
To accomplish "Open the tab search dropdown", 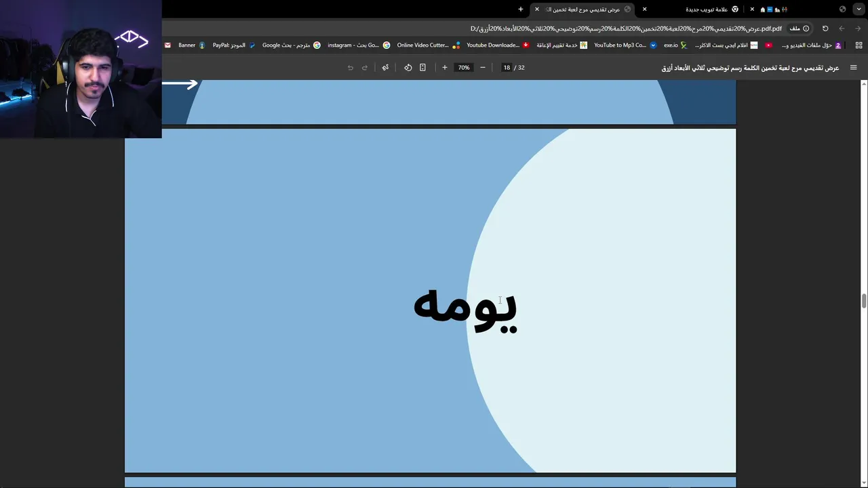I will pyautogui.click(x=859, y=9).
